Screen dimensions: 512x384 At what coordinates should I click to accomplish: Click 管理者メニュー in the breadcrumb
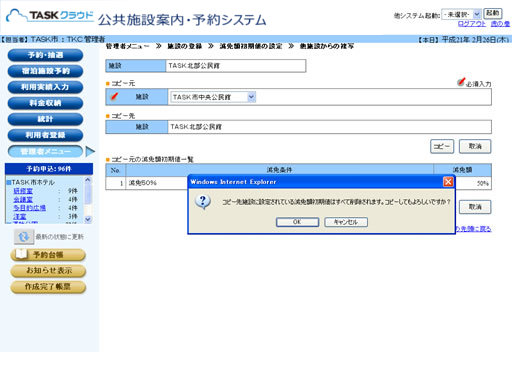(128, 46)
